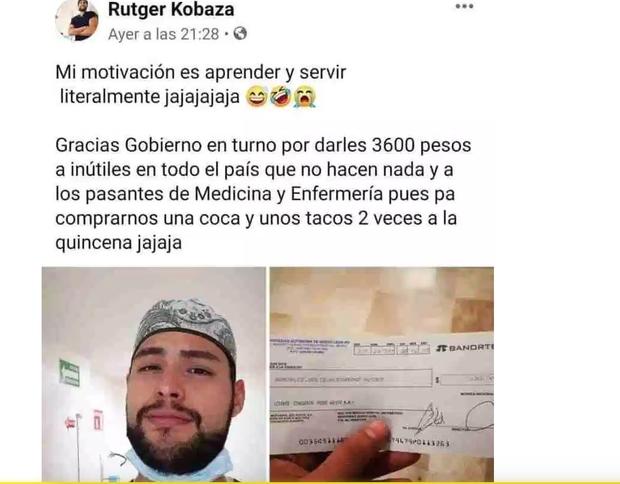
Task: Click the loudly crying emoji
Action: (304, 97)
